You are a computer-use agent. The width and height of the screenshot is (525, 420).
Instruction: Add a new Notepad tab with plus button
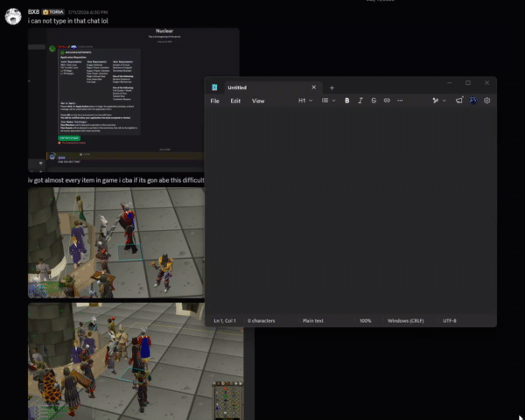(x=332, y=87)
